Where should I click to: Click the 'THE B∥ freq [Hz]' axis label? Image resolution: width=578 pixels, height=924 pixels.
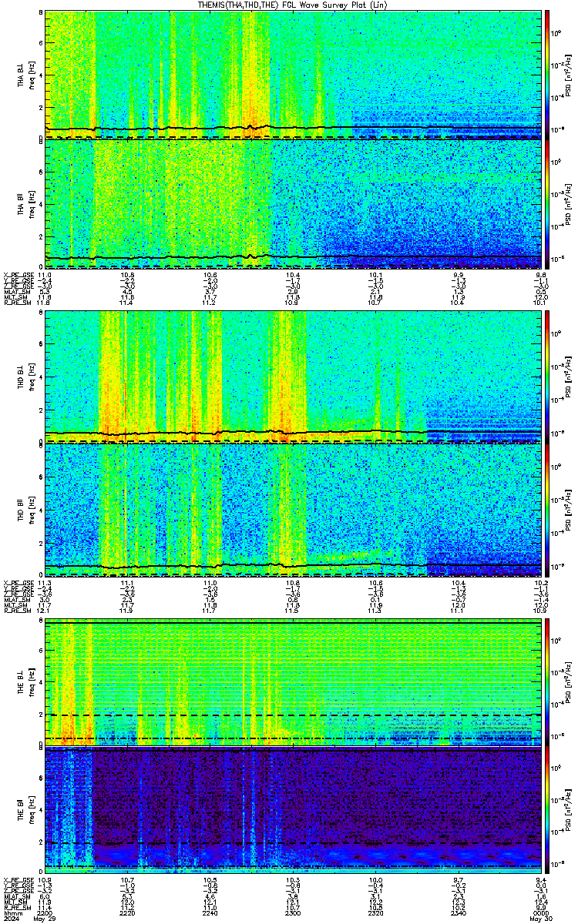[26, 812]
